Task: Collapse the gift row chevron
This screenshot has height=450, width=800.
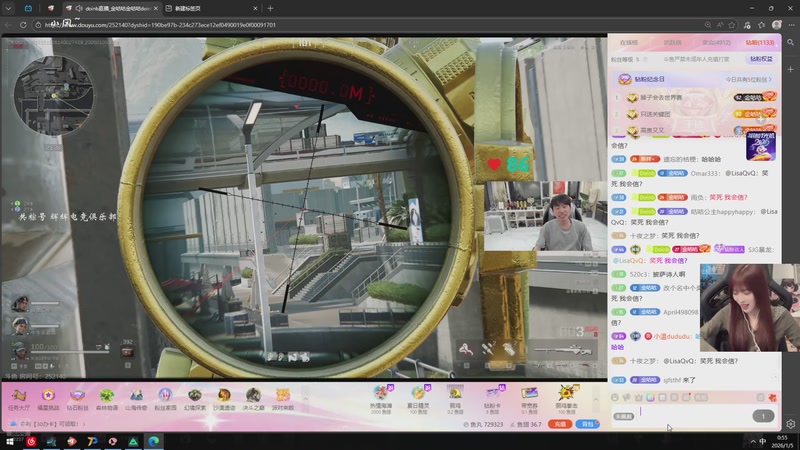Action: point(595,399)
